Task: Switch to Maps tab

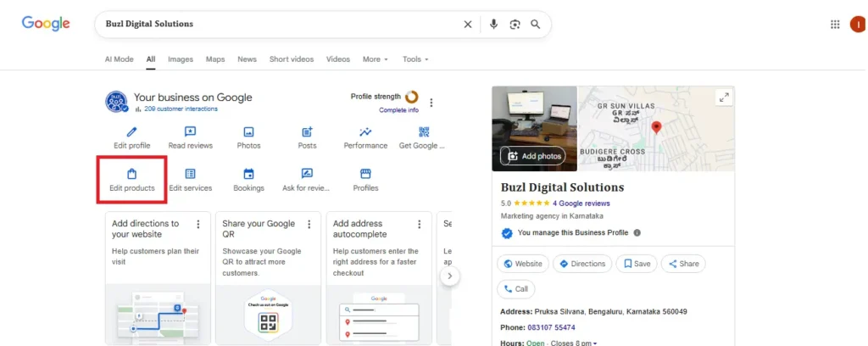Action: click(215, 59)
